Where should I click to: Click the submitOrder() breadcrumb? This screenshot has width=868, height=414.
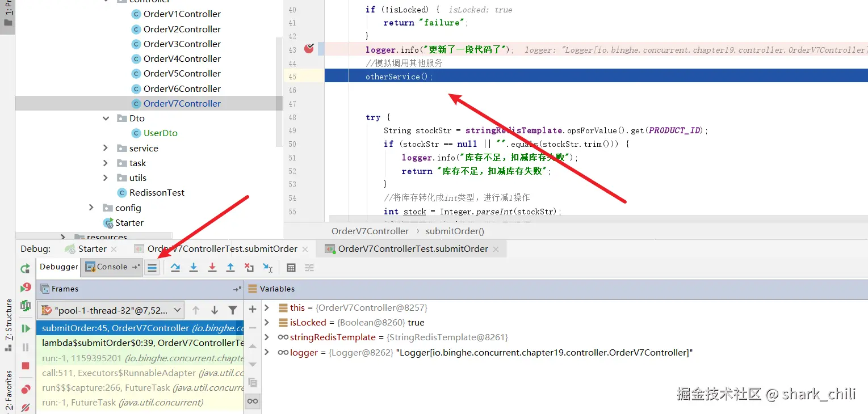tap(455, 231)
